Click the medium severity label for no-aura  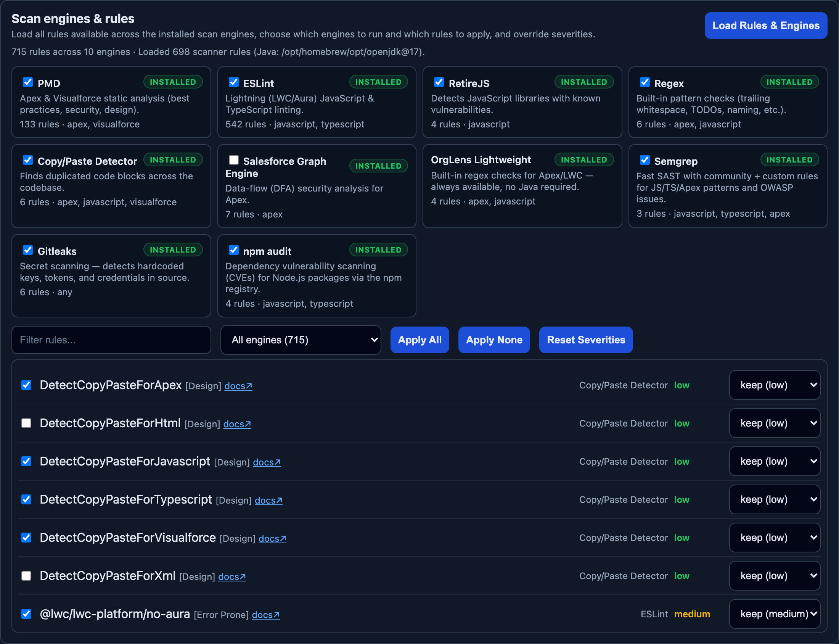coord(692,614)
